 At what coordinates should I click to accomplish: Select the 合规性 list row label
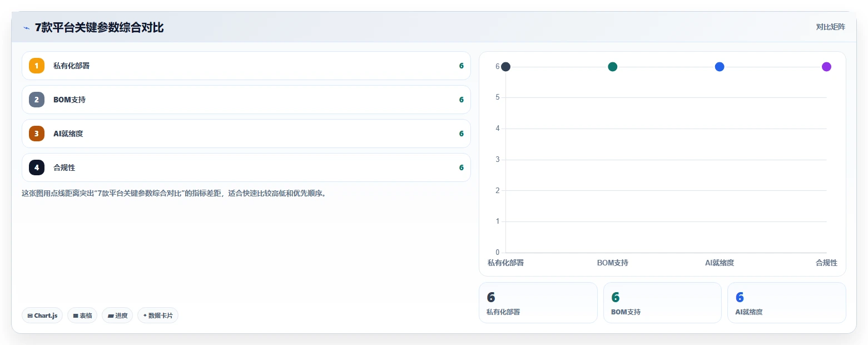pyautogui.click(x=64, y=167)
